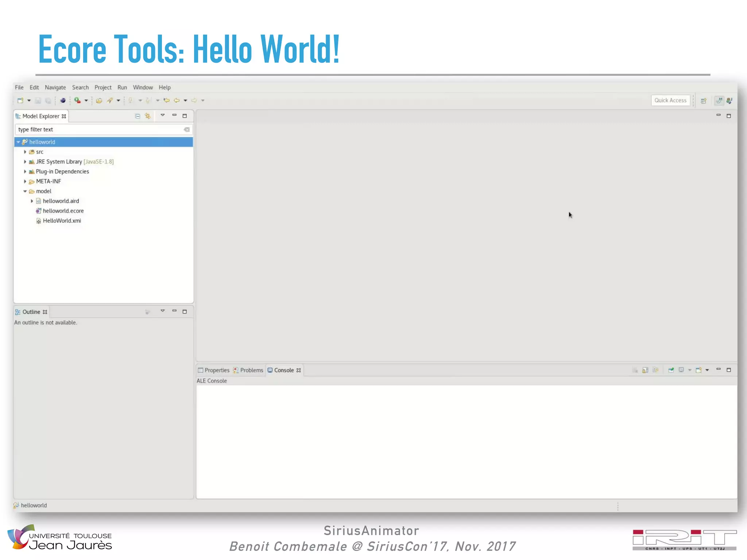Image resolution: width=747 pixels, height=560 pixels.
Task: Expand the JRE System Library node
Action: [25, 162]
